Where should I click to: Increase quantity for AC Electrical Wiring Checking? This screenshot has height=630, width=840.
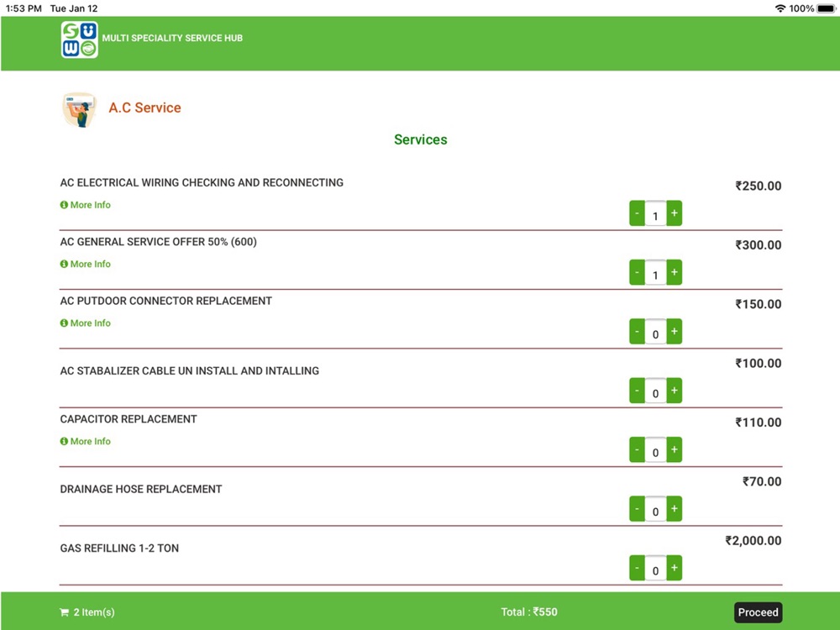pos(675,213)
